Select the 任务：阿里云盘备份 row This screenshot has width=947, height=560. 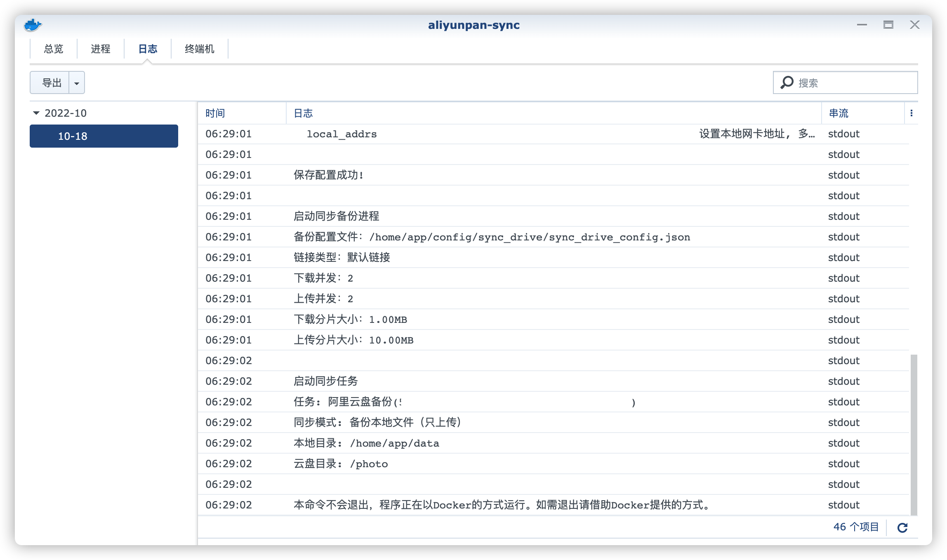(554, 402)
